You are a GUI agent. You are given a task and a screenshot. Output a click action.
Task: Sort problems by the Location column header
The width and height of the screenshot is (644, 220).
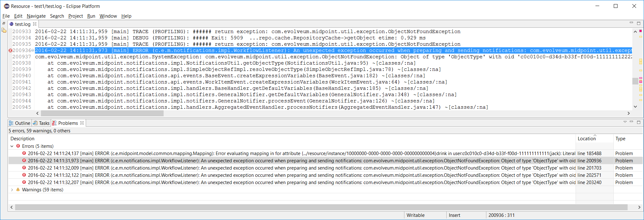(587, 139)
